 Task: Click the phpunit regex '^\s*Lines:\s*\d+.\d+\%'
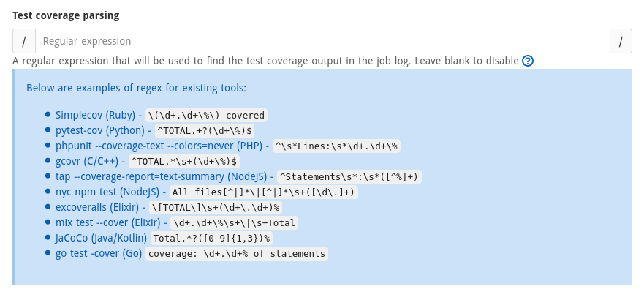(x=337, y=146)
